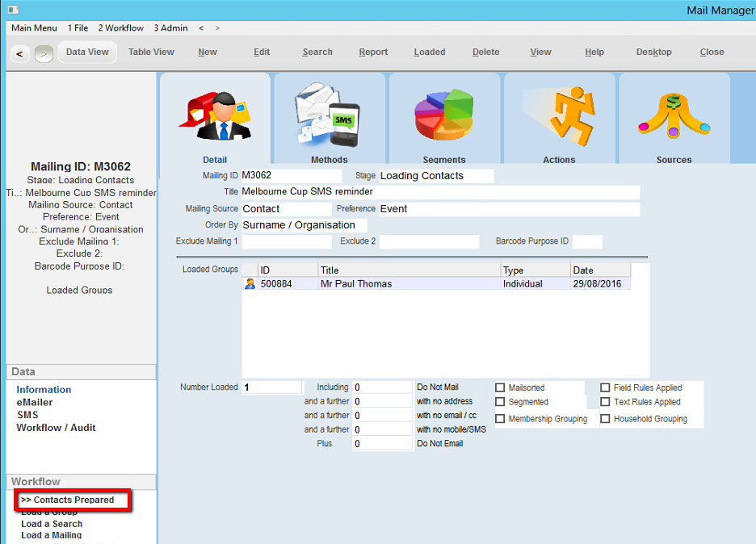756x544 pixels.
Task: Click the back arrow toolbar button
Action: 20,53
